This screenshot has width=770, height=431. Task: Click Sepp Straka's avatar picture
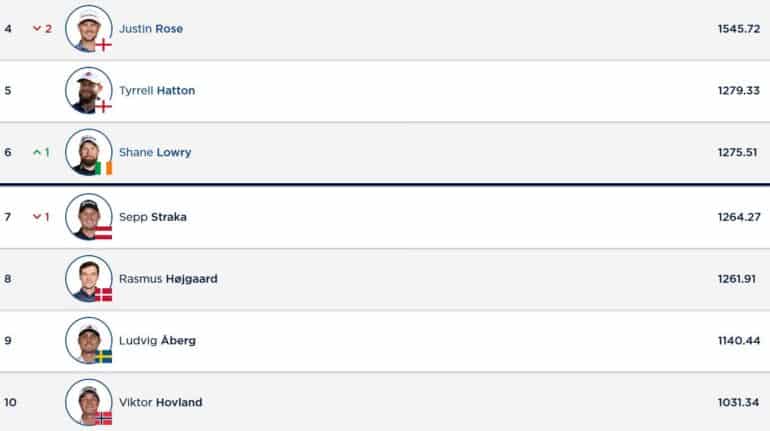point(88,216)
